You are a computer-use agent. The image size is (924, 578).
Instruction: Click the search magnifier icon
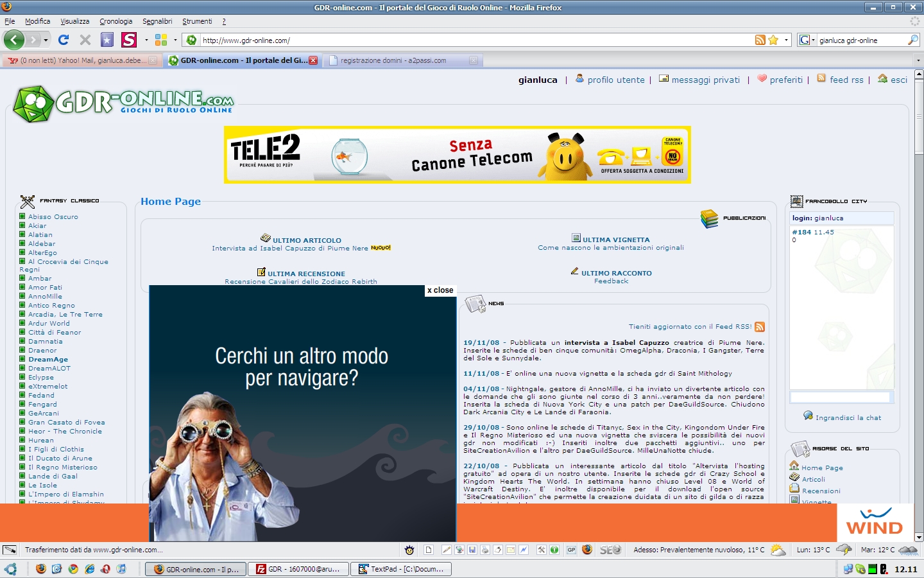(913, 40)
